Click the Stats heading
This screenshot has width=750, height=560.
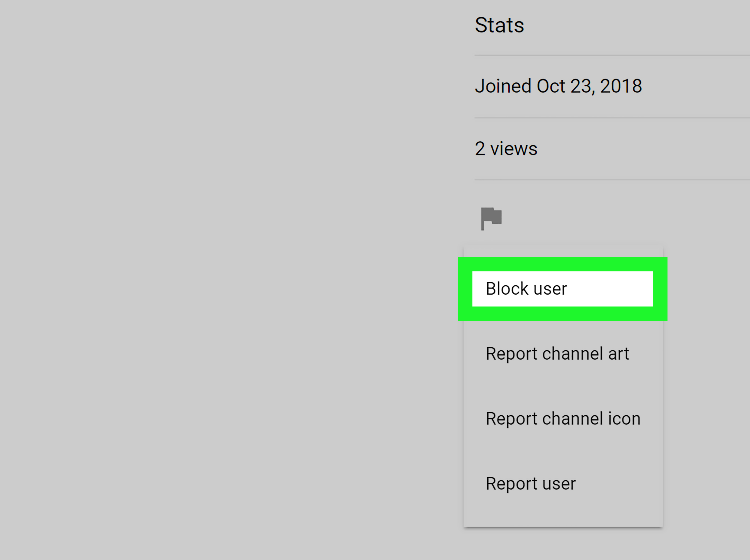click(499, 24)
